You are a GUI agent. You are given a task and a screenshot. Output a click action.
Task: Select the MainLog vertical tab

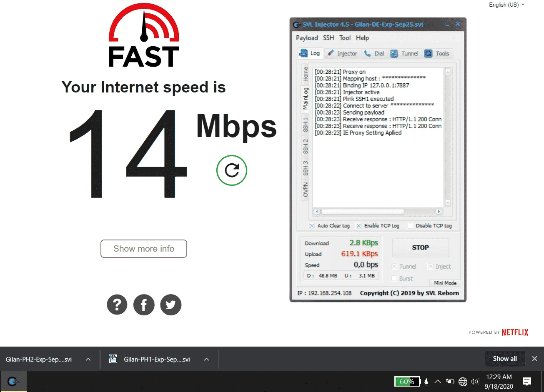pyautogui.click(x=305, y=99)
